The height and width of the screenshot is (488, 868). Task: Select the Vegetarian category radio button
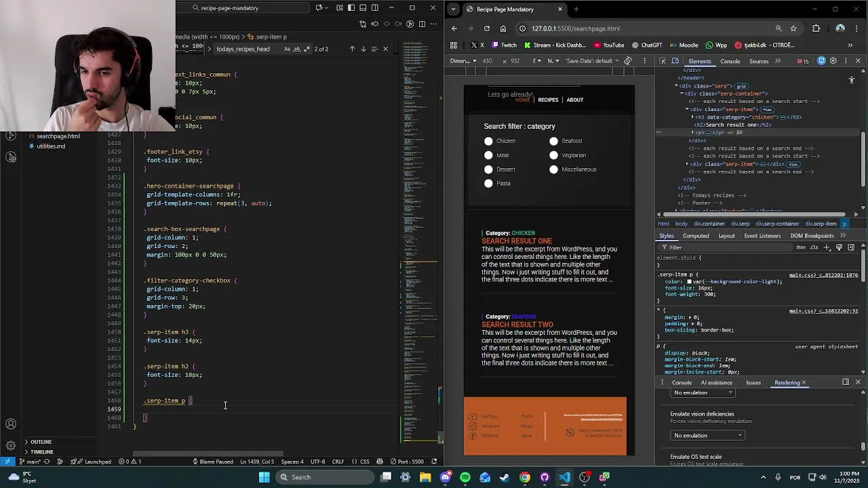[x=553, y=155]
